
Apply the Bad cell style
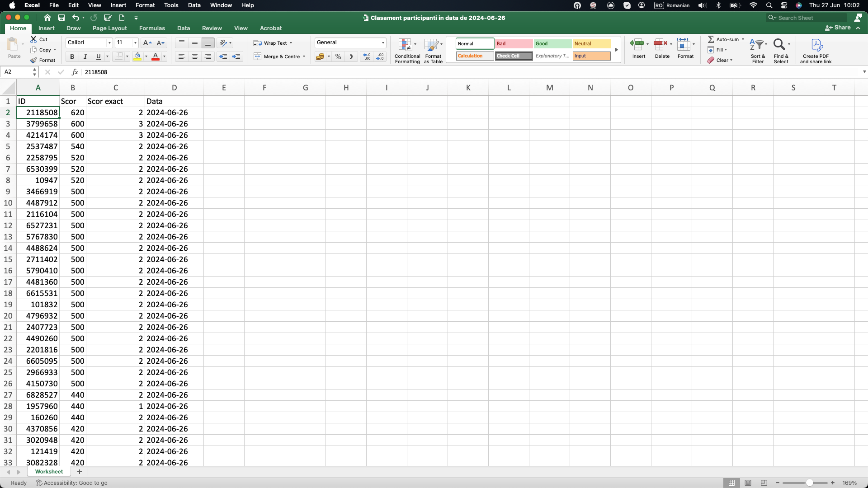514,44
